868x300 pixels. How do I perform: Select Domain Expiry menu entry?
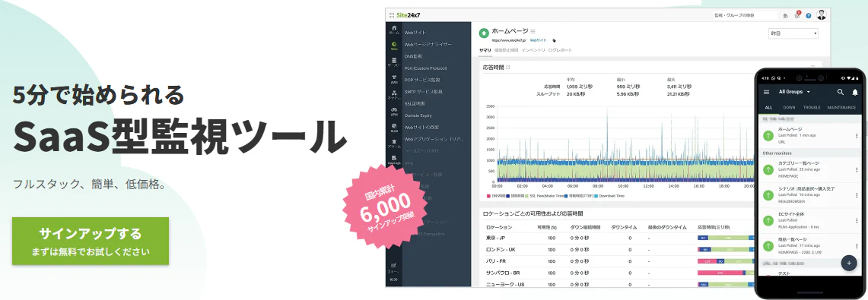(x=418, y=115)
